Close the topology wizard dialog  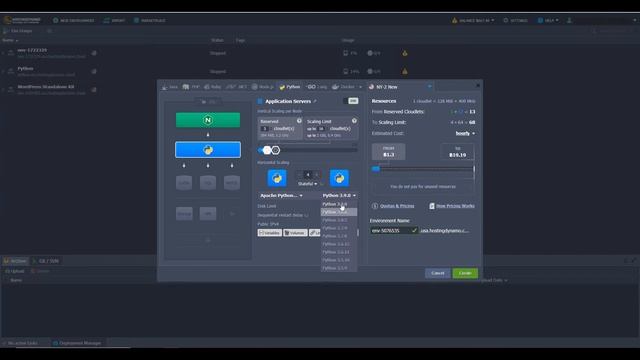[x=477, y=85]
